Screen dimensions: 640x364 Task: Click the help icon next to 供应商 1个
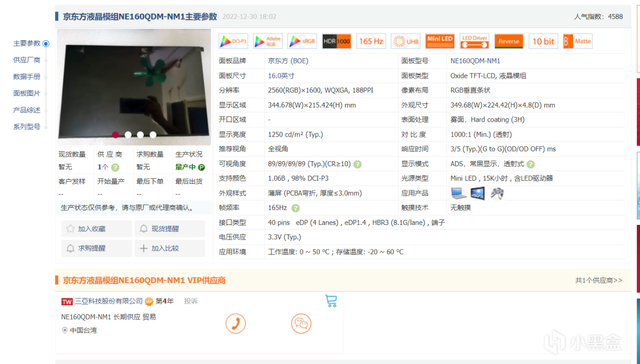[115, 167]
